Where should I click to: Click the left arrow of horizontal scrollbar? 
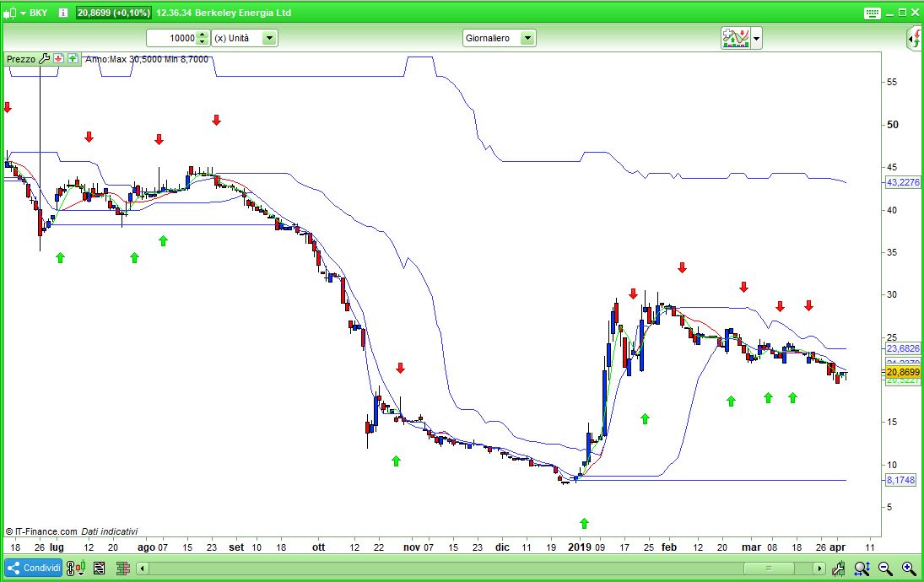[142, 569]
